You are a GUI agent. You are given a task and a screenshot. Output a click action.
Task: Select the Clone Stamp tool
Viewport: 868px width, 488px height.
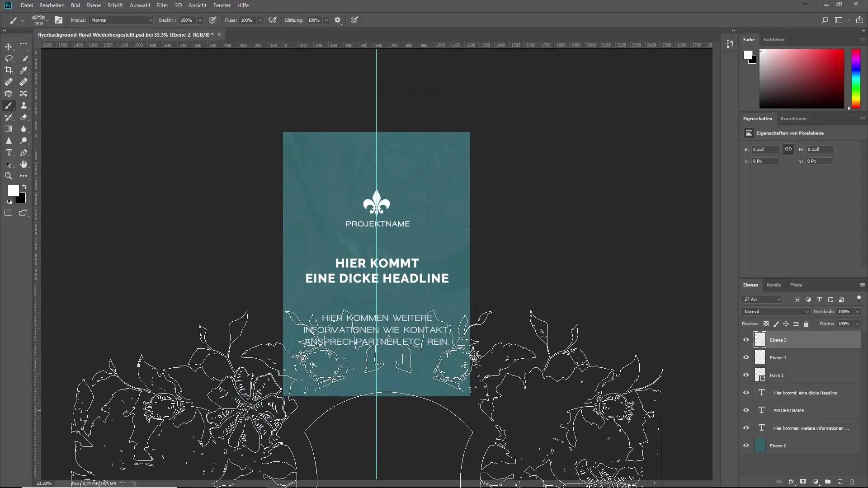[x=24, y=105]
